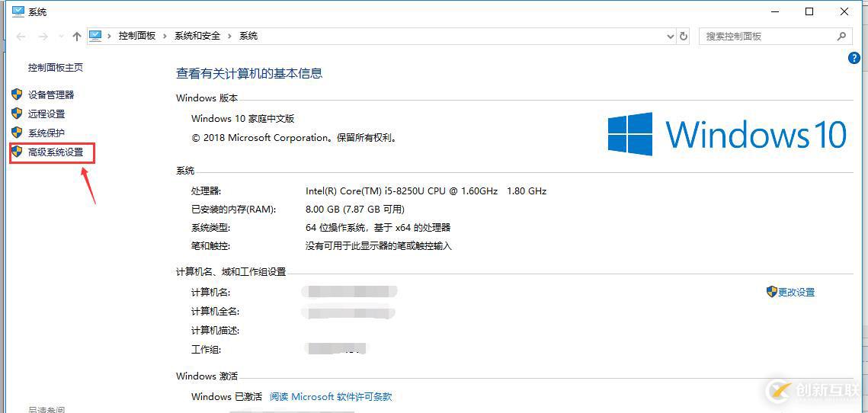Image resolution: width=868 pixels, height=413 pixels.
Task: Click the shield icon beside 高级系统设置
Action: 17,152
